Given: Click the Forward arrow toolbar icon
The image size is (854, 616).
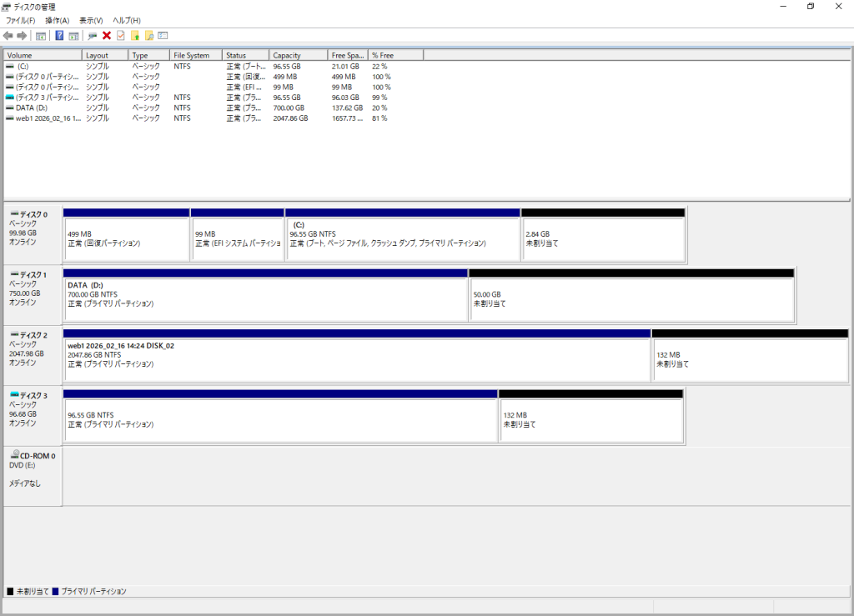Looking at the screenshot, I should (22, 36).
